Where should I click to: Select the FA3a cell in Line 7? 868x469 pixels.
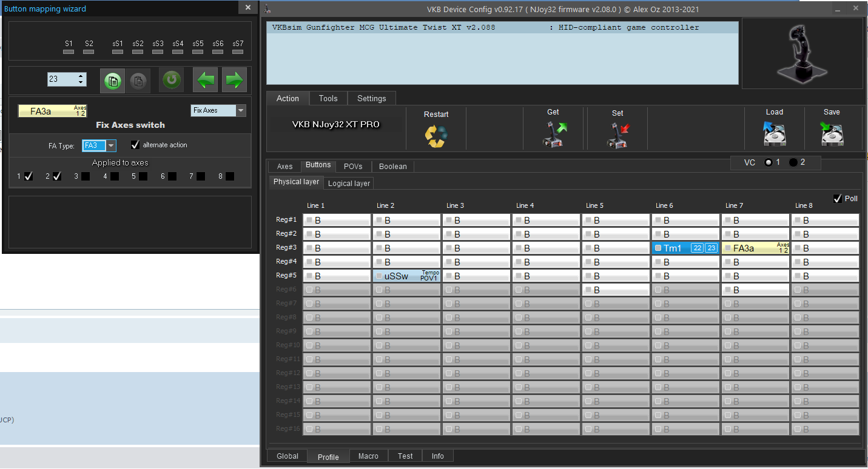756,248
